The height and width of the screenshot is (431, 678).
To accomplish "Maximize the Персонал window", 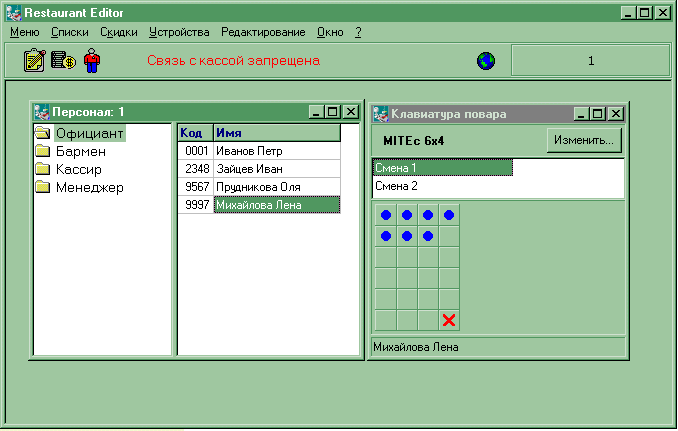I will (x=333, y=112).
